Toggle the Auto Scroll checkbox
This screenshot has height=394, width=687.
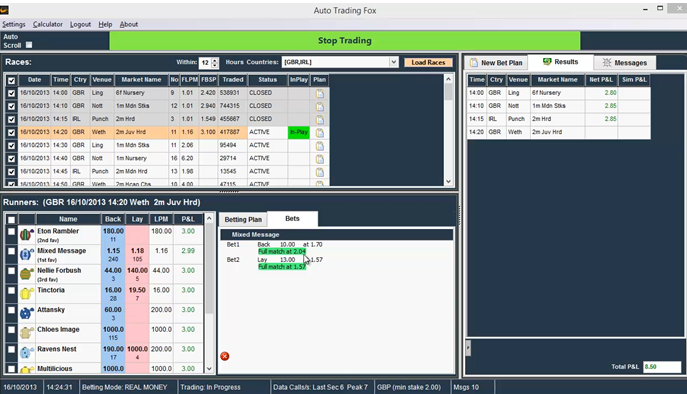point(29,45)
